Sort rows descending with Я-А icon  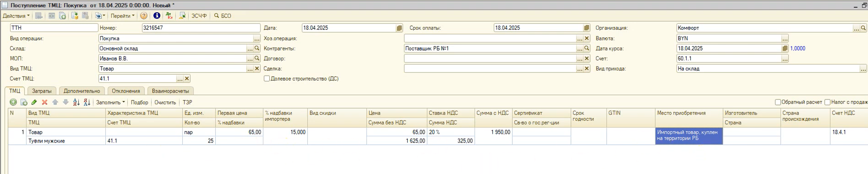[x=87, y=102]
